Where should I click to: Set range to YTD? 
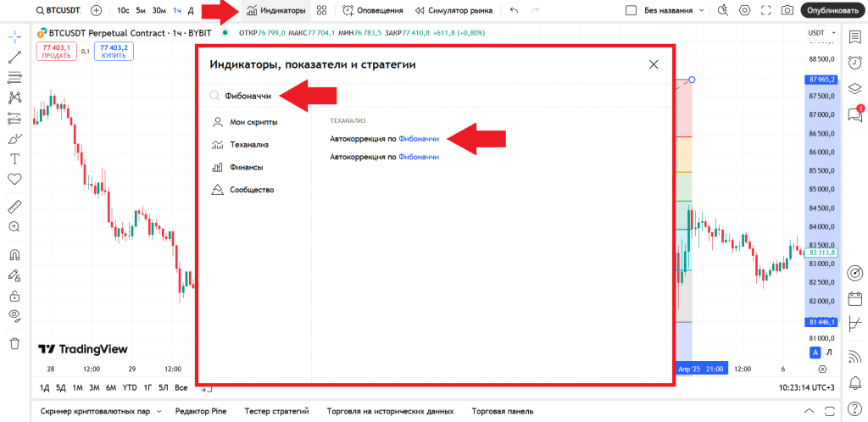tap(130, 388)
